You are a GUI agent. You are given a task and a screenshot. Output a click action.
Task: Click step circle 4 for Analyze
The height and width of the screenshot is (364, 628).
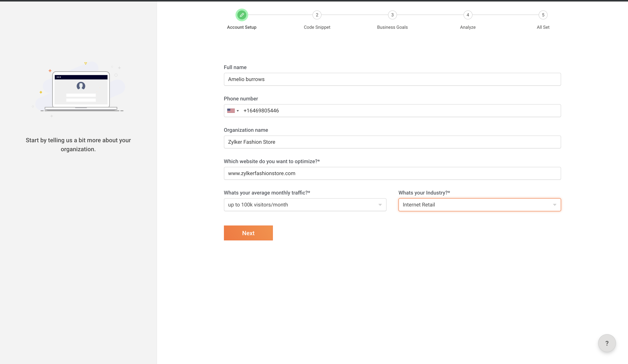point(467,15)
